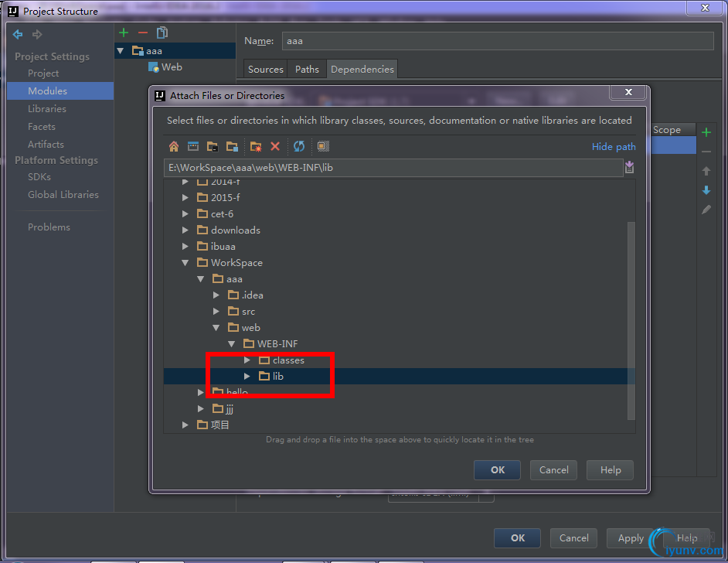
Task: Click OK in Project Structure window
Action: pyautogui.click(x=517, y=538)
